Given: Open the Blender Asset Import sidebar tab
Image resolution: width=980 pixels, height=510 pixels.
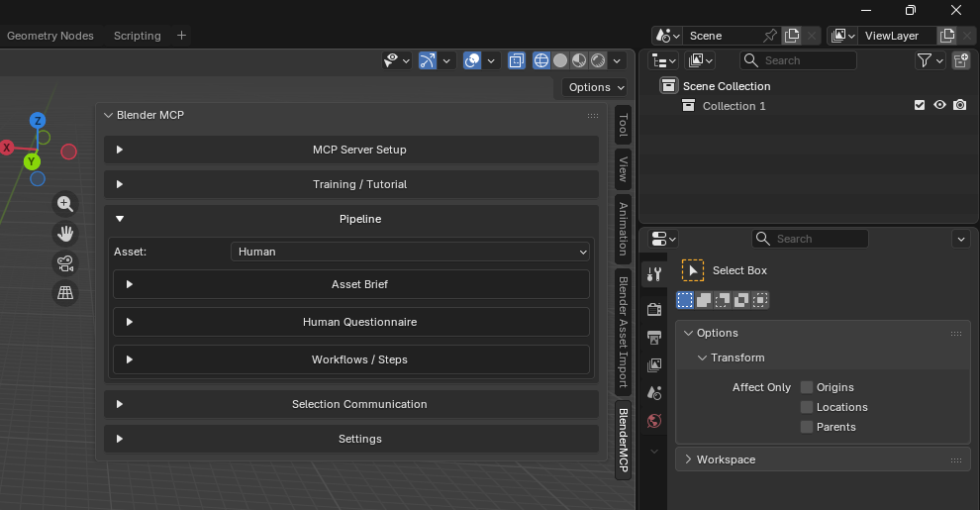Looking at the screenshot, I should pos(623,333).
